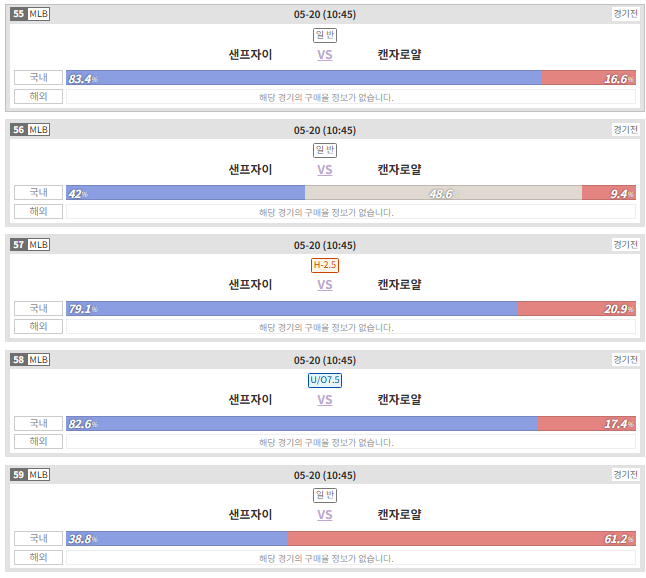This screenshot has height=578, width=646.
Task: Click the 83.4% blue bar segment
Action: point(304,78)
